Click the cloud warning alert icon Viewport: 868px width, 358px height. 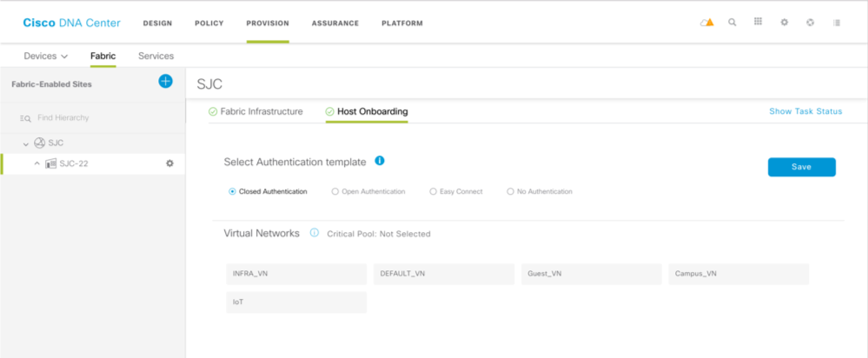point(707,23)
